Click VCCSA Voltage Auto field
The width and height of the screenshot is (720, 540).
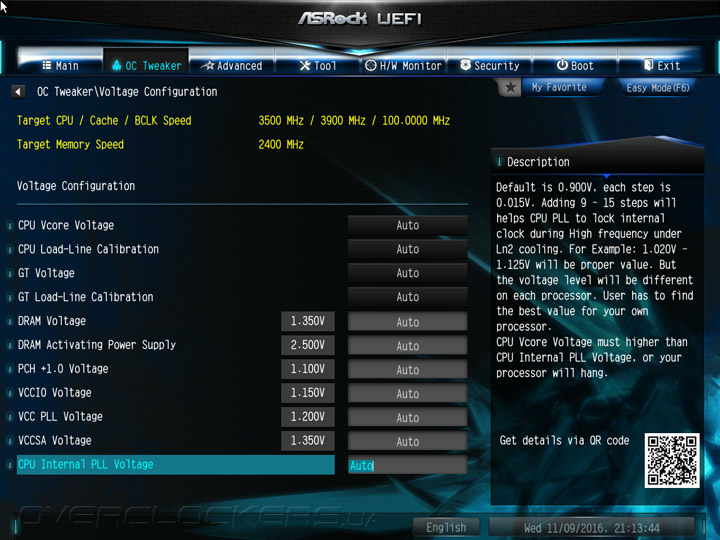click(407, 441)
